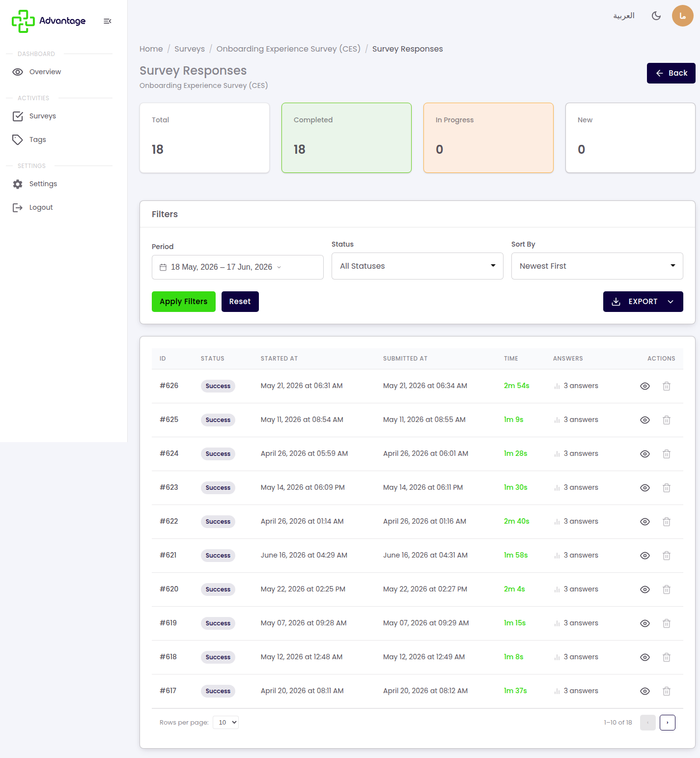700x758 pixels.
Task: Switch language to Arabic
Action: tap(624, 16)
